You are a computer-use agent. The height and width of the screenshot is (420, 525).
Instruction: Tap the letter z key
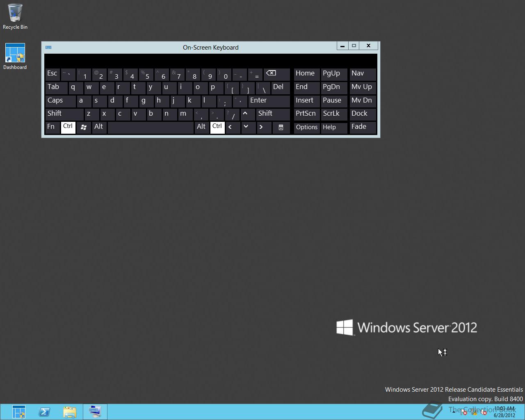[x=91, y=114]
